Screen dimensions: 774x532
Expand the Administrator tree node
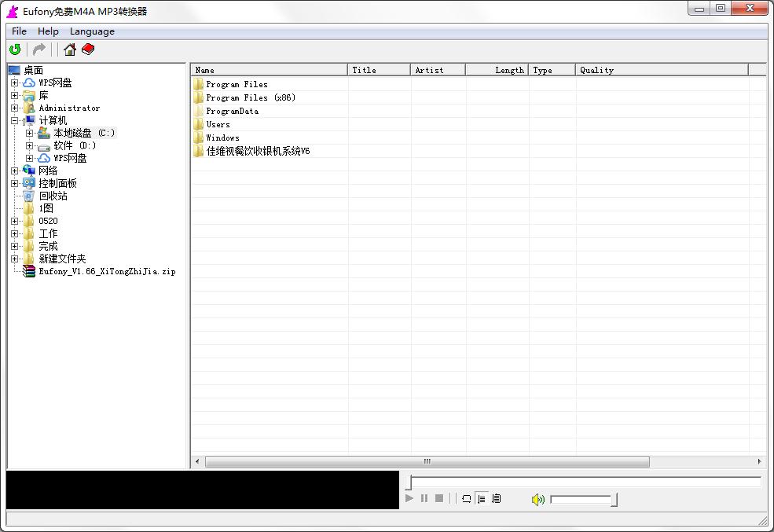(x=14, y=108)
